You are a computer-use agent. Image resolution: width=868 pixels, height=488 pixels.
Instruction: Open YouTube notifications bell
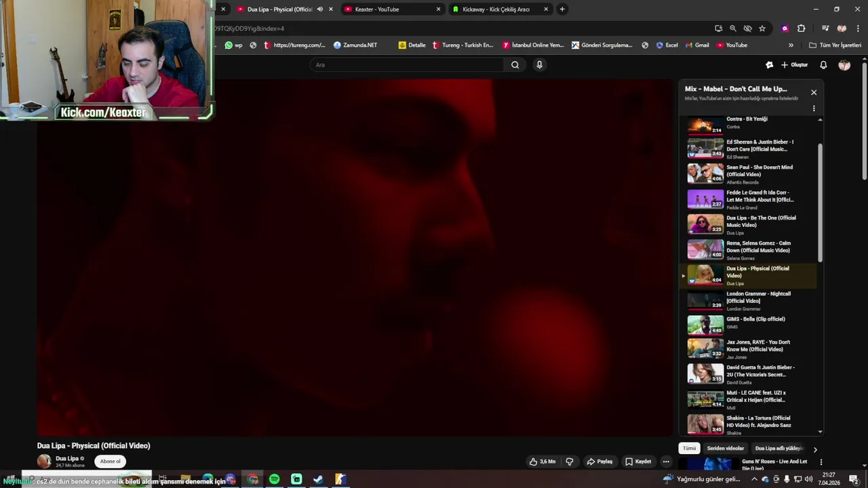coord(823,65)
